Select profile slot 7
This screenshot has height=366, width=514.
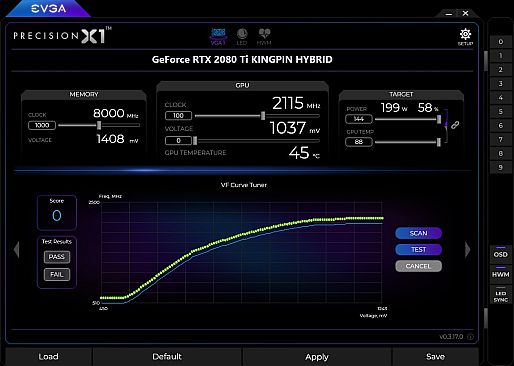pyautogui.click(x=501, y=140)
